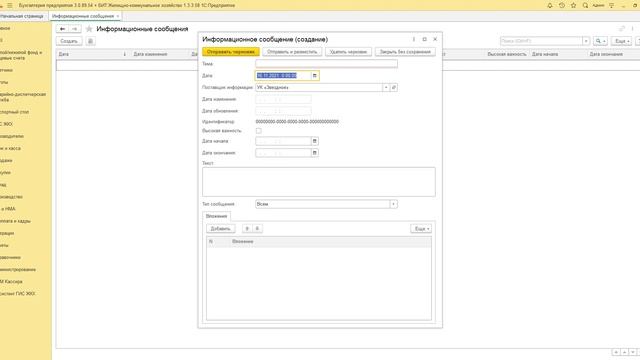Click into the Тема input field
This screenshot has width=640, height=360.
click(327, 64)
